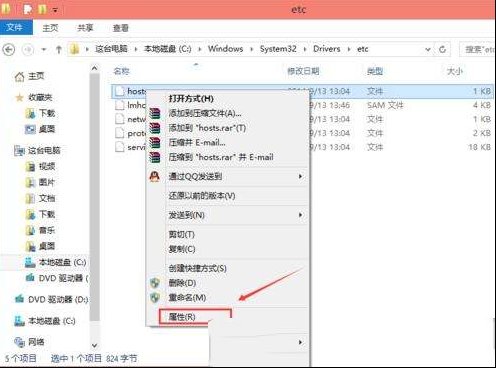Viewport: 496px width, 368px height.
Task: Click QQ penguin icon in context menu
Action: pyautogui.click(x=154, y=176)
